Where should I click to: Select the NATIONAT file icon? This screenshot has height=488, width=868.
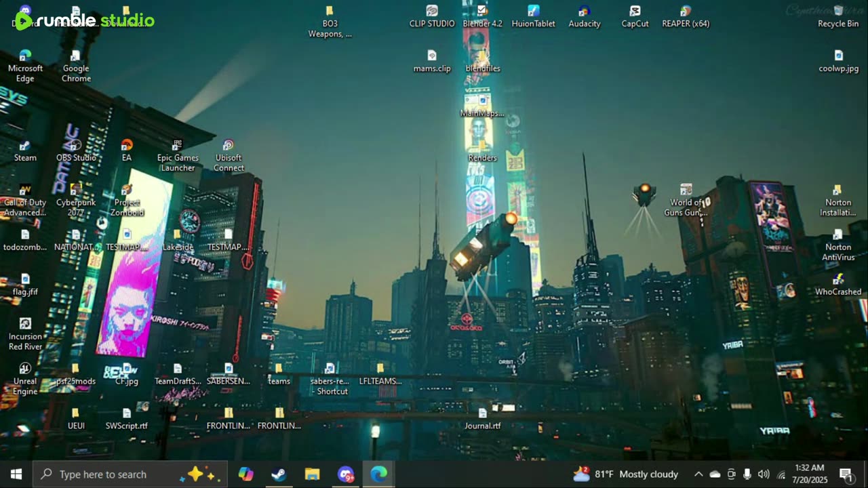pyautogui.click(x=76, y=240)
